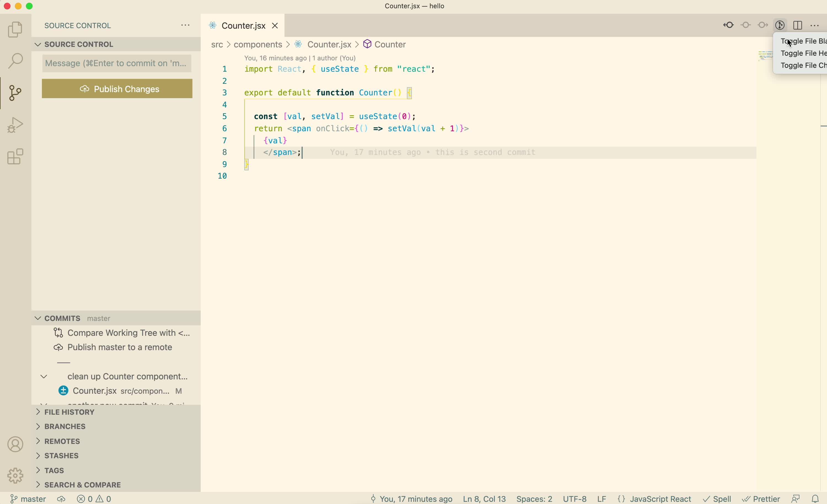Image resolution: width=827 pixels, height=504 pixels.
Task: Expand the REMOTES section
Action: [116, 441]
